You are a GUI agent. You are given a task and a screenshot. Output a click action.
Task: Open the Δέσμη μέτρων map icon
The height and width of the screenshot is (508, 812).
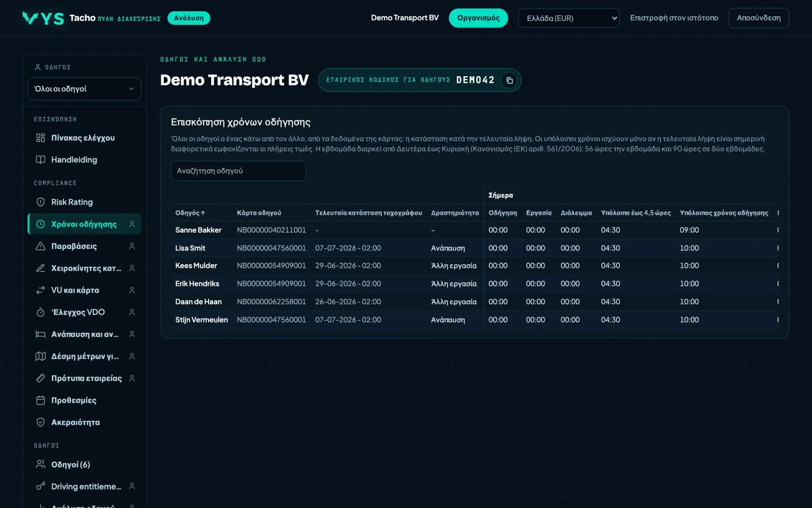[x=41, y=356]
